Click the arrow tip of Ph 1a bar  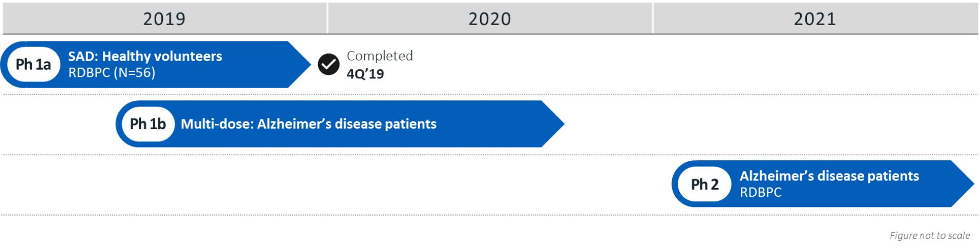305,65
